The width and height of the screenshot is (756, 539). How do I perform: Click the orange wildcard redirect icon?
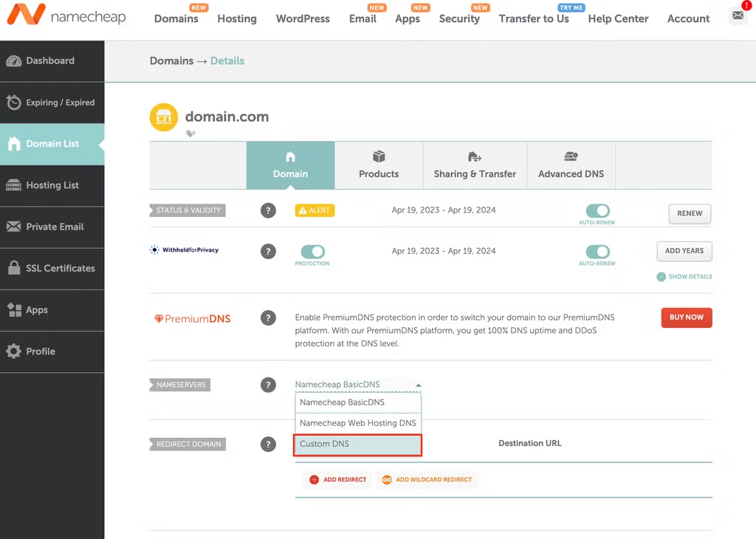[x=387, y=480]
